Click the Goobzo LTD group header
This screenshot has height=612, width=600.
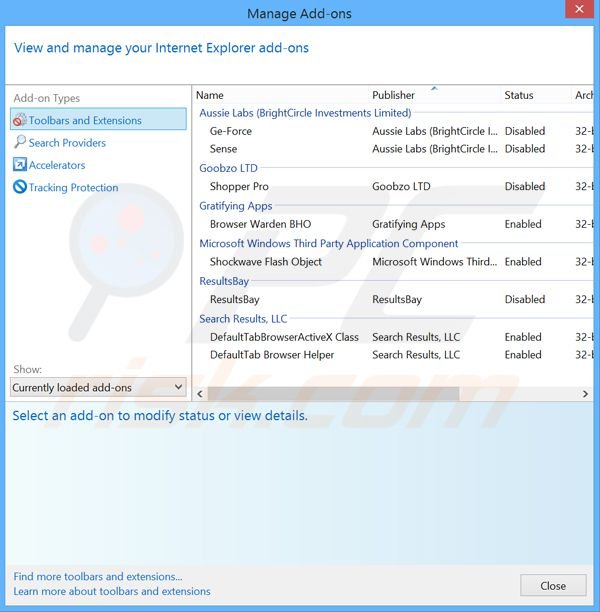tap(228, 168)
